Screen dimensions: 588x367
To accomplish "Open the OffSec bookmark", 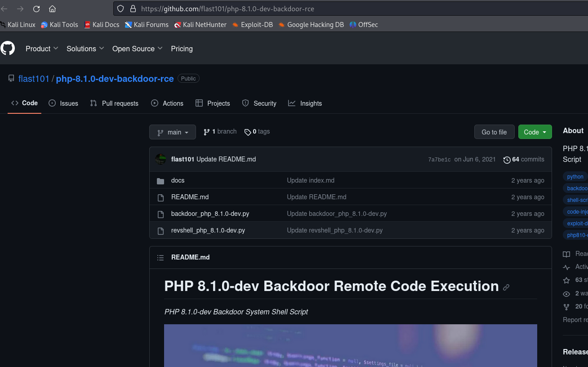I will pyautogui.click(x=364, y=25).
